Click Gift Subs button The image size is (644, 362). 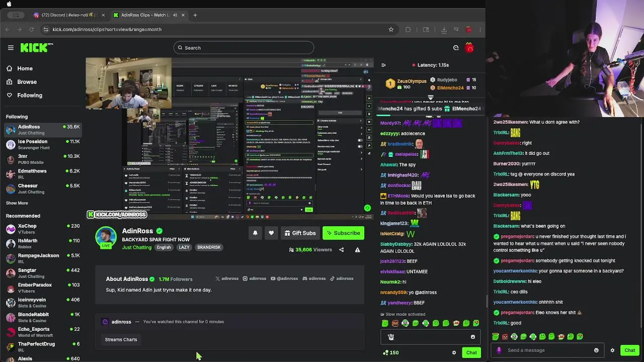300,233
